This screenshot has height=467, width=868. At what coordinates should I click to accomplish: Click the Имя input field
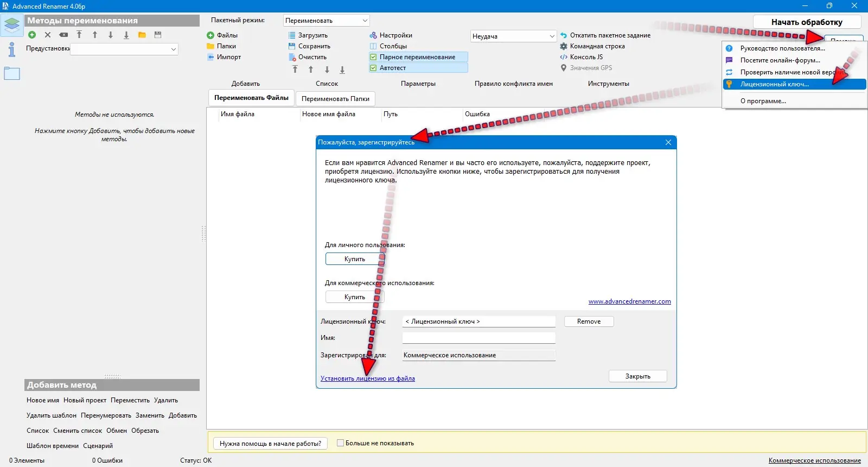479,338
